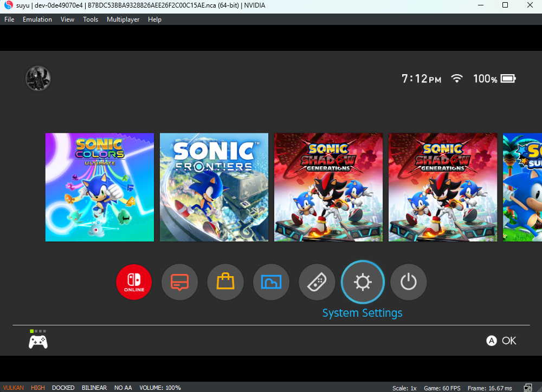Click the 100% battery percentage text

[x=485, y=79]
